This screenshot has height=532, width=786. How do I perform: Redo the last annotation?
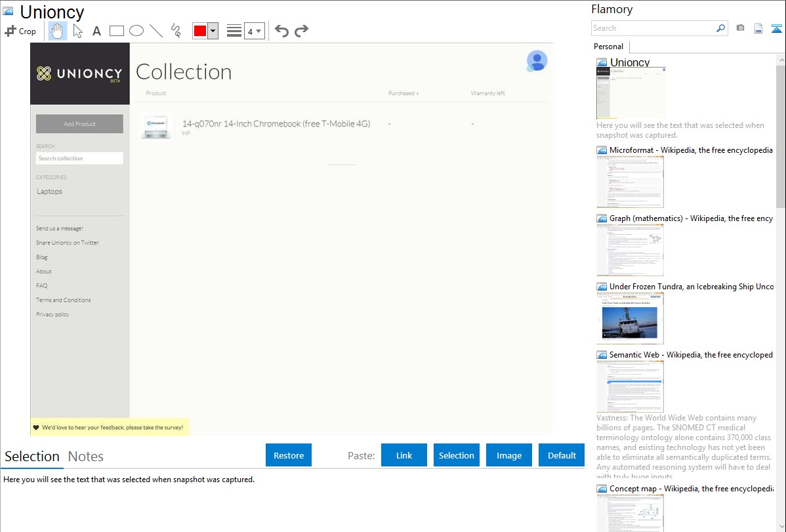301,31
